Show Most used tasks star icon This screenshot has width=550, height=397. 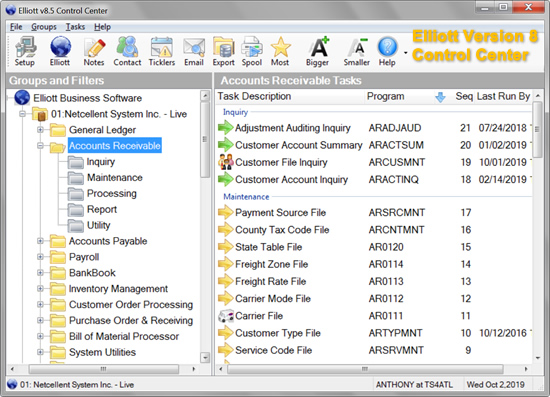[x=280, y=51]
